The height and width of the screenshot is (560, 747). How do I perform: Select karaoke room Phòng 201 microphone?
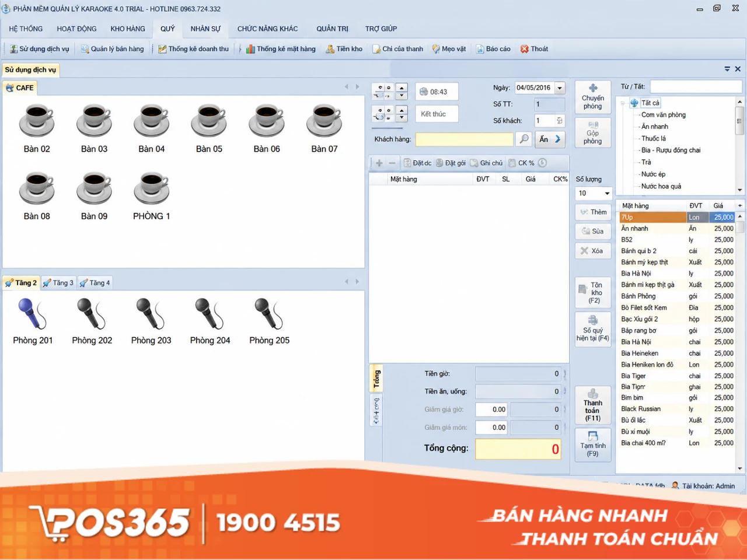tap(33, 314)
